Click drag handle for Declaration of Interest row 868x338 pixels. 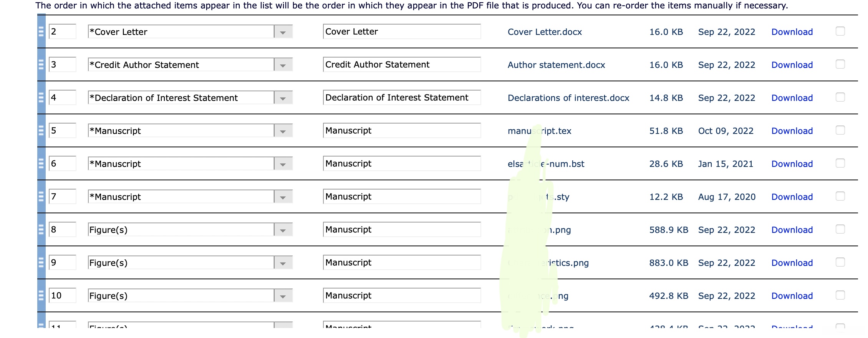[41, 97]
